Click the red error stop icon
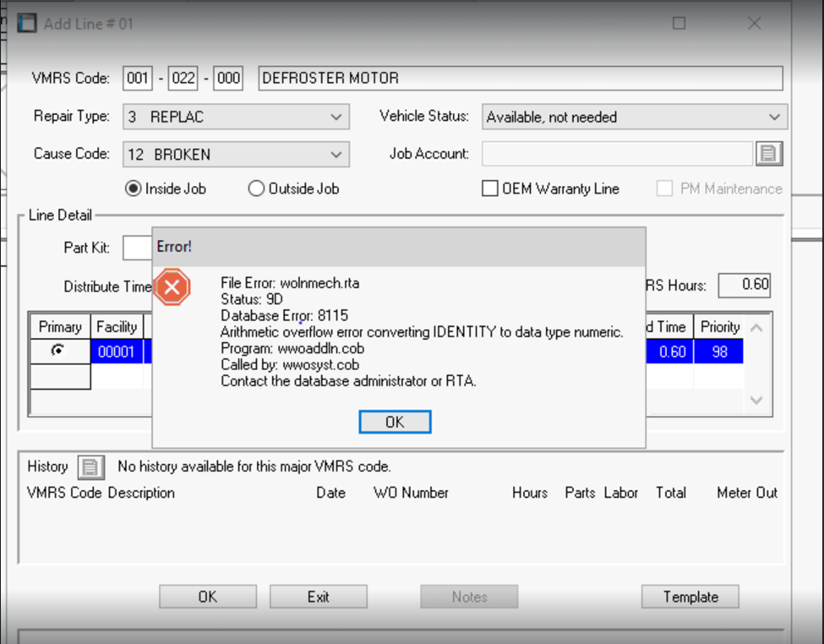 (172, 289)
